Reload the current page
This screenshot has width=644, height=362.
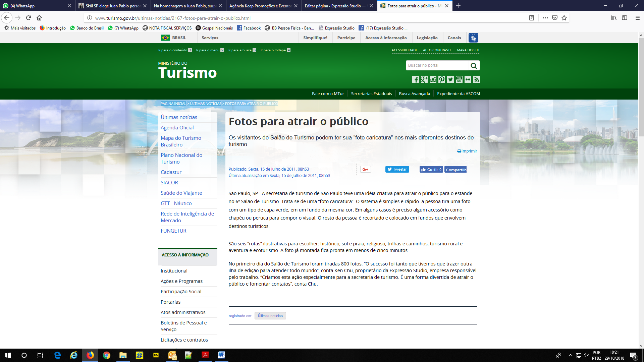click(x=29, y=18)
